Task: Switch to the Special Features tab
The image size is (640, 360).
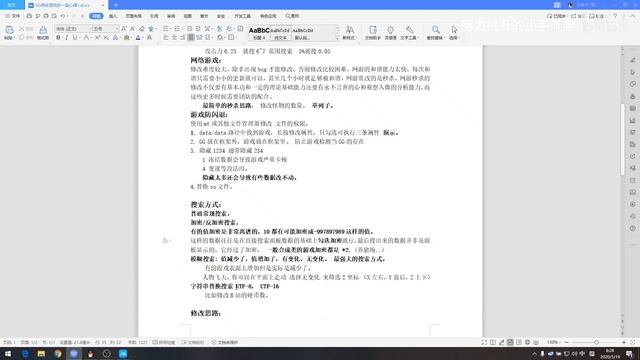Action: (x=268, y=16)
